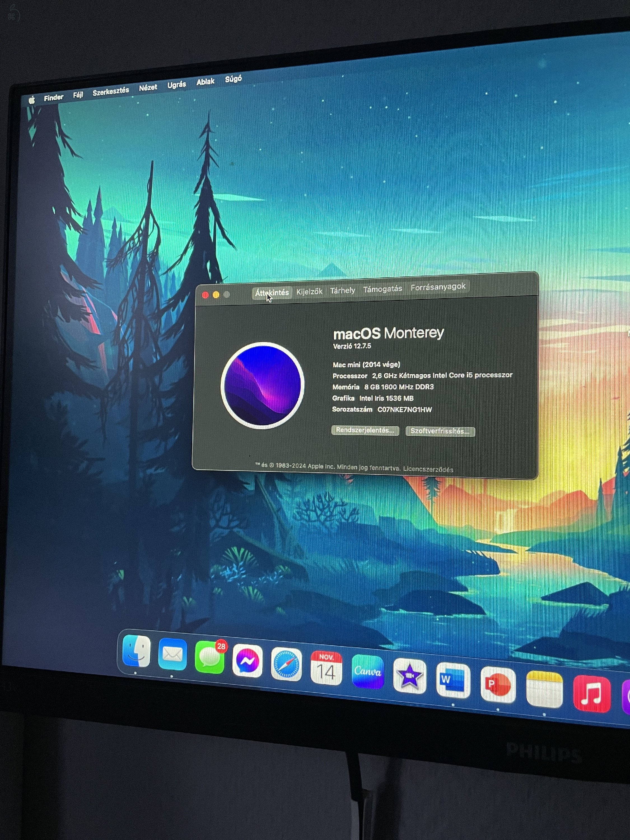Open the Ablak menu
Screen dimensions: 630x840
tap(206, 82)
